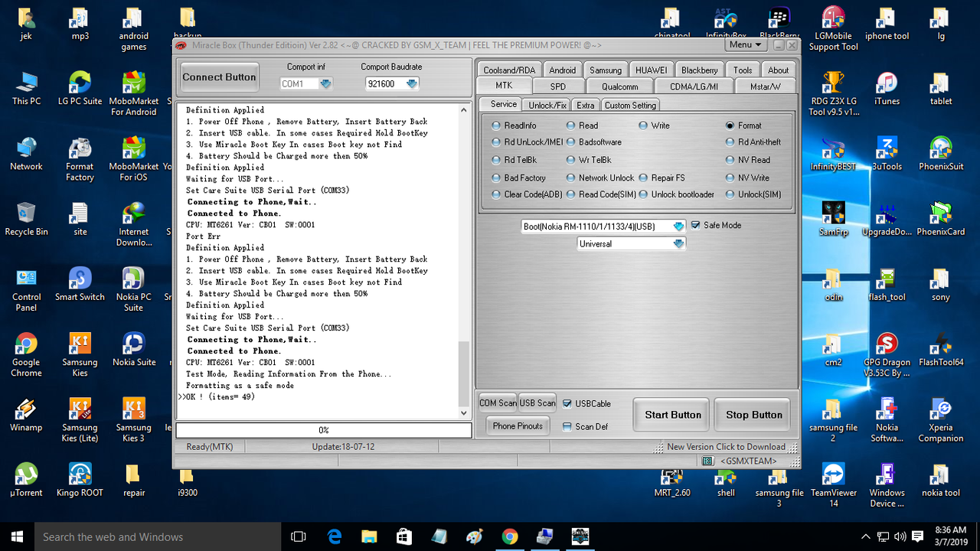
Task: Open the Windows Start menu
Action: pos(17,536)
